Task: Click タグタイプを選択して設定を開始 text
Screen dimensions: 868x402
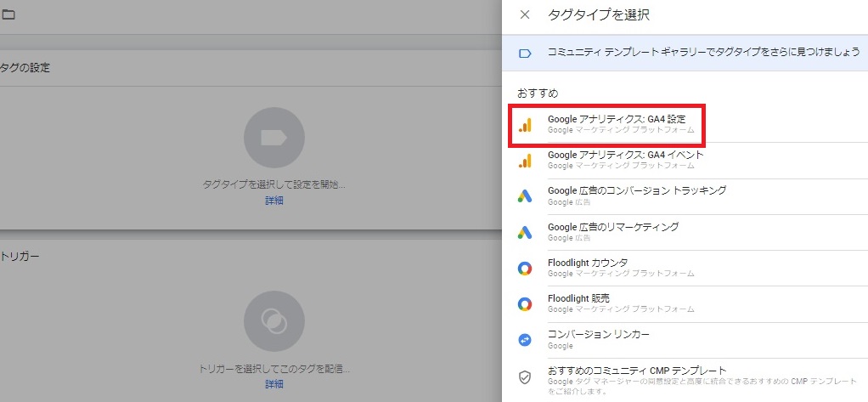Action: click(274, 185)
